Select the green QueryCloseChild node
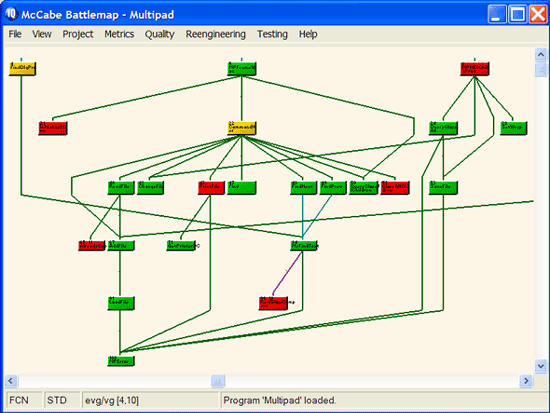The width and height of the screenshot is (550, 413). tap(443, 128)
